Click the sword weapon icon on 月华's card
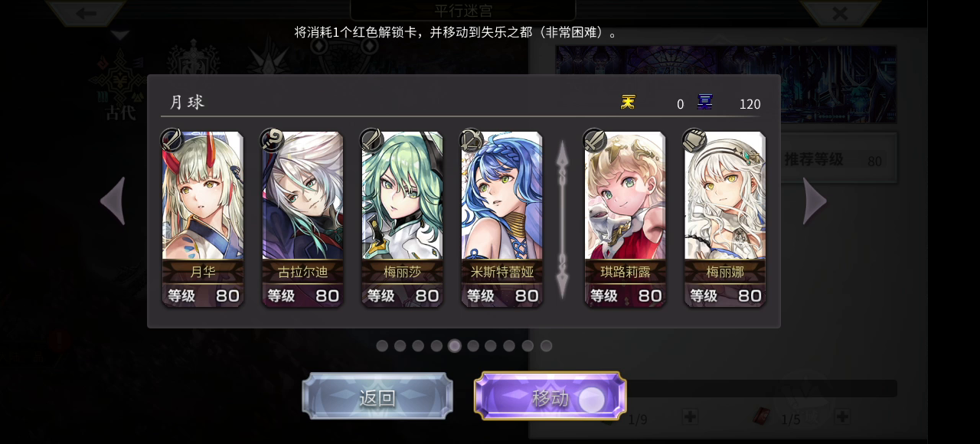 pos(171,140)
